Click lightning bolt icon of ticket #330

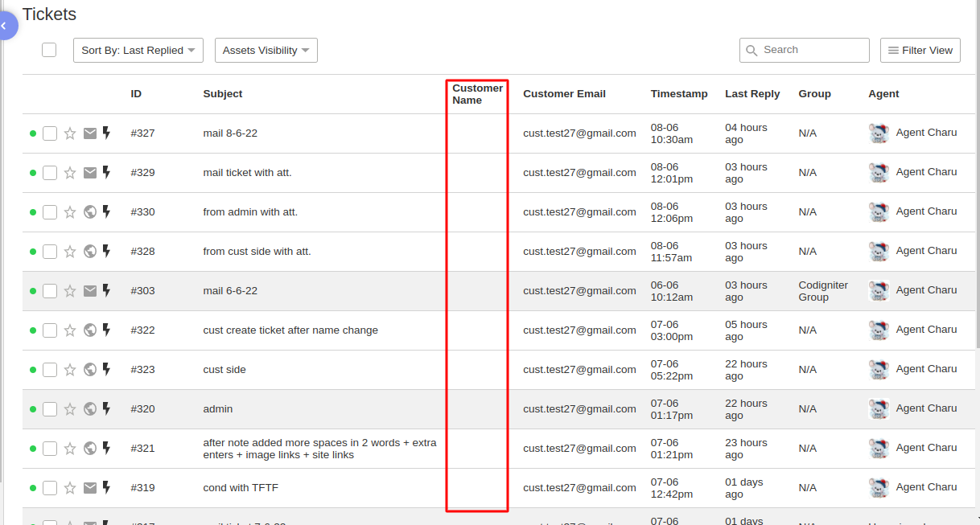pyautogui.click(x=106, y=211)
